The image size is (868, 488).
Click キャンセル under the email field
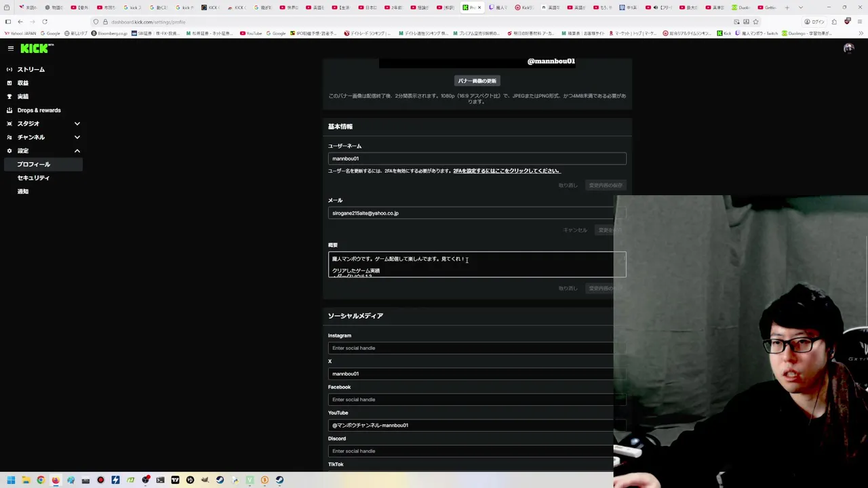point(575,230)
